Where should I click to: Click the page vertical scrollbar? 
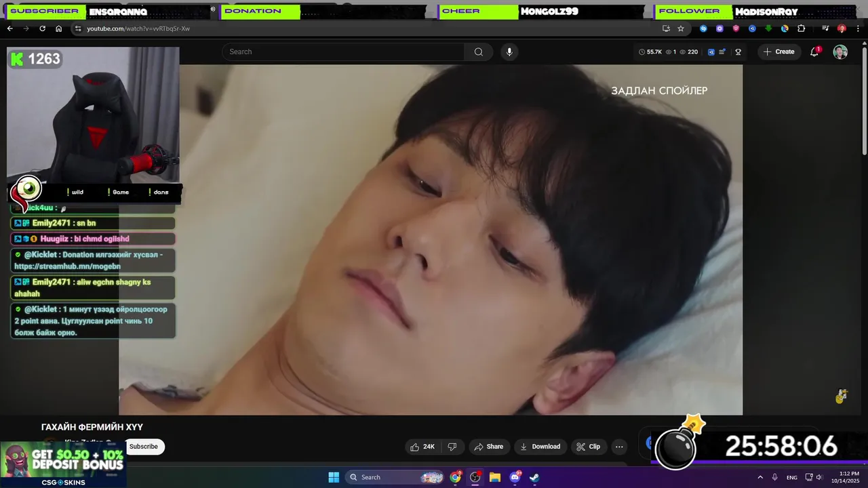coord(864,102)
